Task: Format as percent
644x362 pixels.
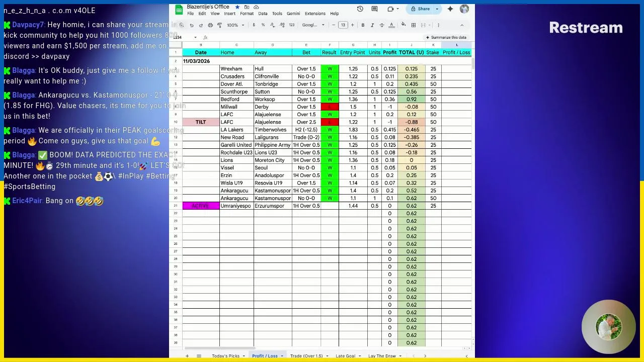Action: pyautogui.click(x=263, y=25)
